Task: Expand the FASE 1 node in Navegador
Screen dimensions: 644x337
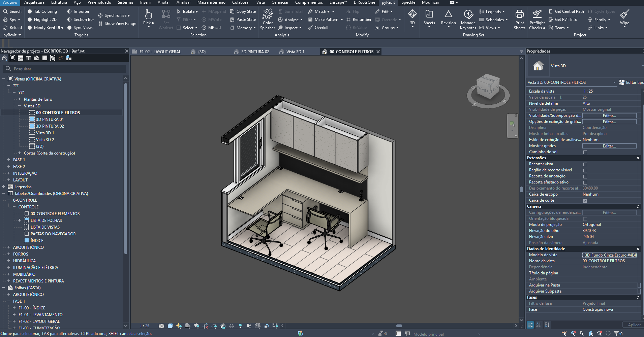Action: tap(8, 160)
